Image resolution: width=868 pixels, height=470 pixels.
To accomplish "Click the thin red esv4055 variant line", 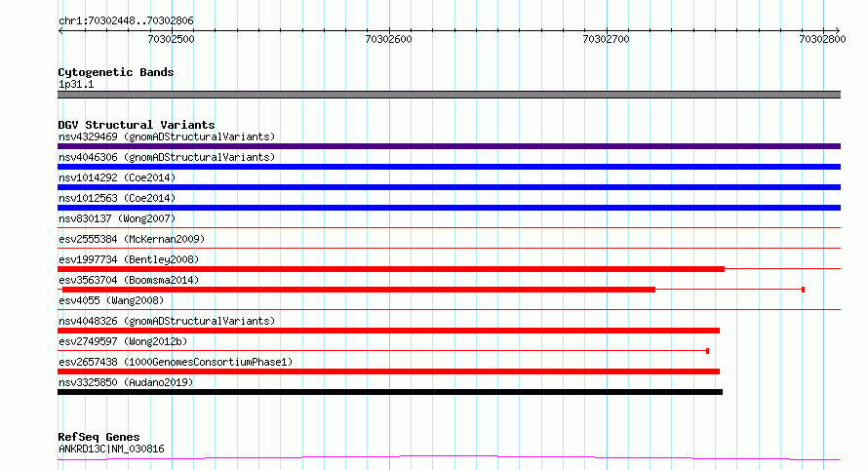I will tap(449, 309).
